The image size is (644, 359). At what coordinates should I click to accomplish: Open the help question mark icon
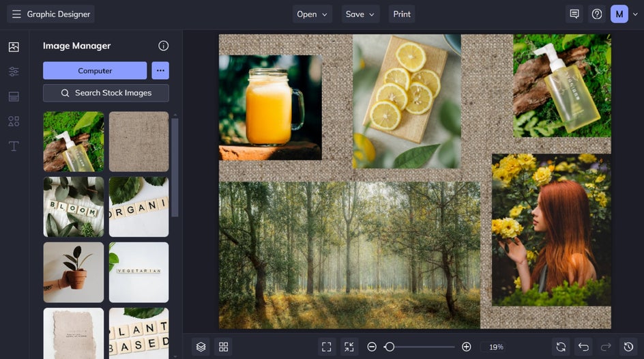coord(597,14)
